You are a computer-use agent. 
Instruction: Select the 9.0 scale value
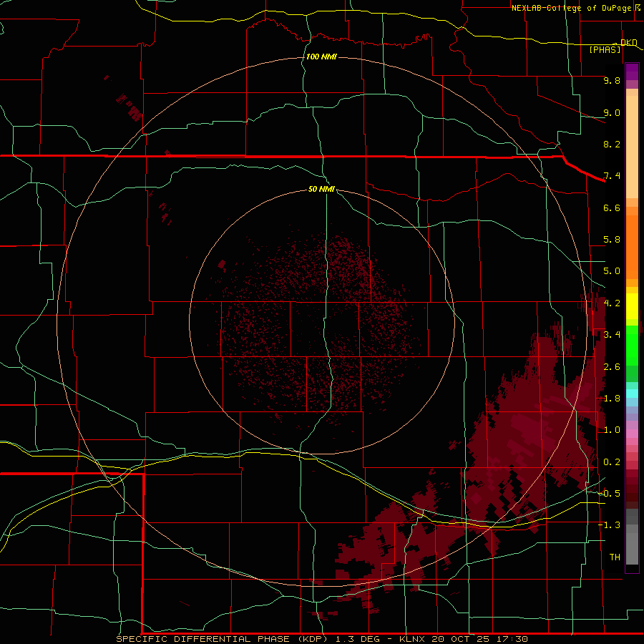612,112
